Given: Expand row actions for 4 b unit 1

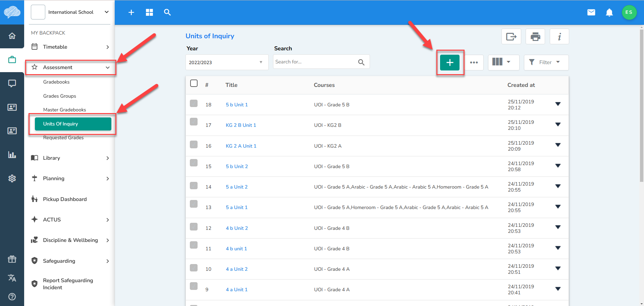Looking at the screenshot, I should pos(558,248).
